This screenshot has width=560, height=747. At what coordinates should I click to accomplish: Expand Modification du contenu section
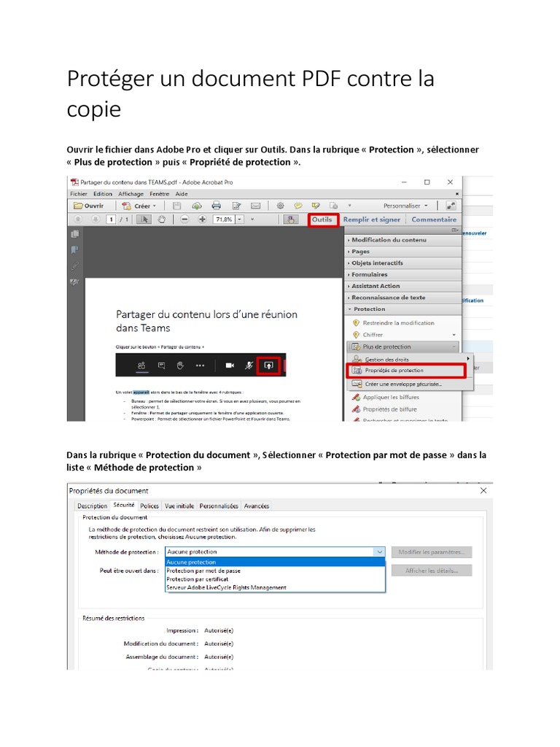coord(402,240)
